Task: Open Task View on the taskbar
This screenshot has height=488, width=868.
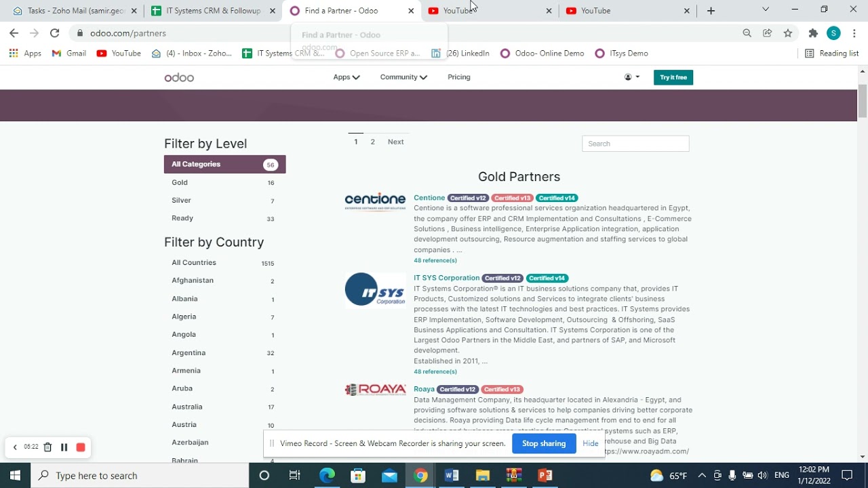Action: [294, 475]
